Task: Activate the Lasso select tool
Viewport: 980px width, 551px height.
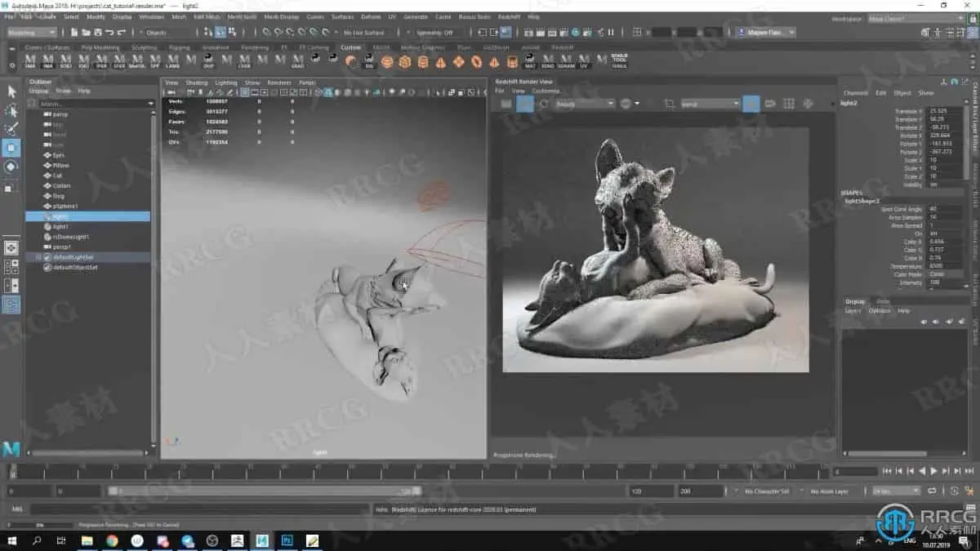Action: (x=11, y=110)
